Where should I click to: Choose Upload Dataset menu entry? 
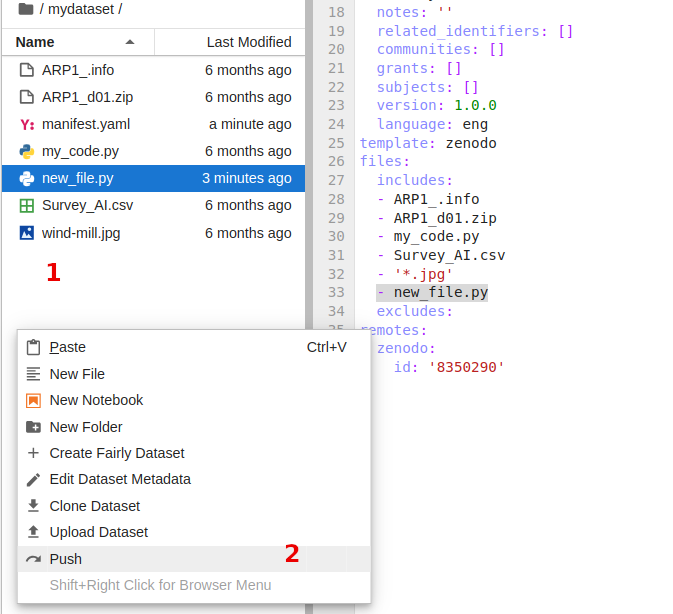pos(194,532)
